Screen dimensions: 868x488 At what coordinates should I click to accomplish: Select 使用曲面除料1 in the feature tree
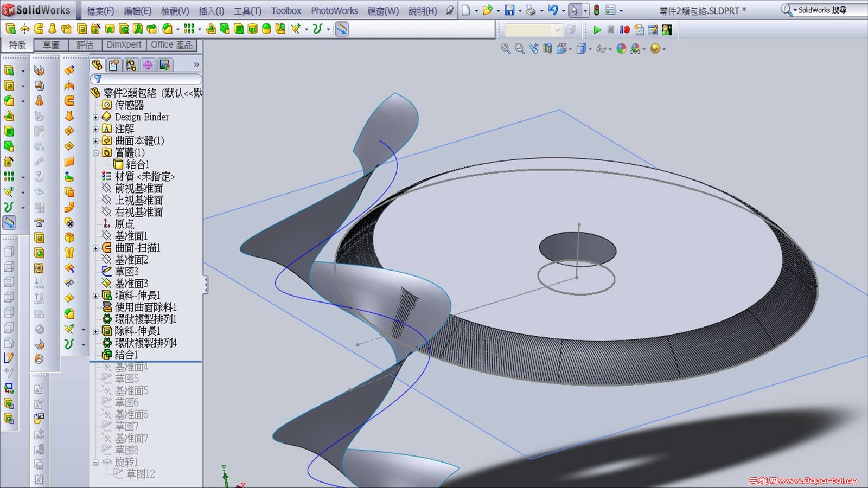(145, 307)
